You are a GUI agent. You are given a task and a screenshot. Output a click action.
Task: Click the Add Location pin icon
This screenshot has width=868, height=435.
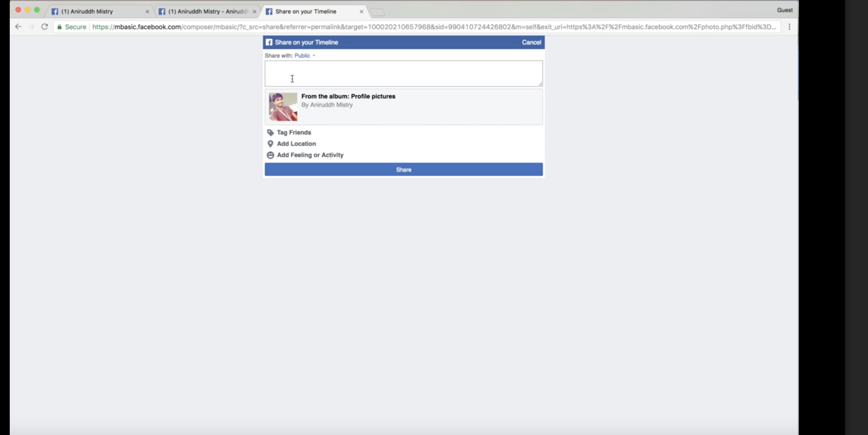pos(270,143)
